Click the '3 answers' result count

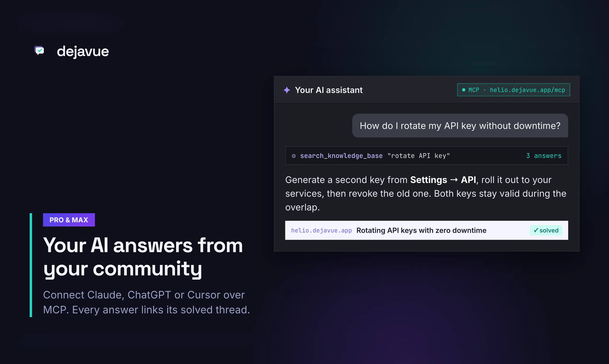pos(544,156)
